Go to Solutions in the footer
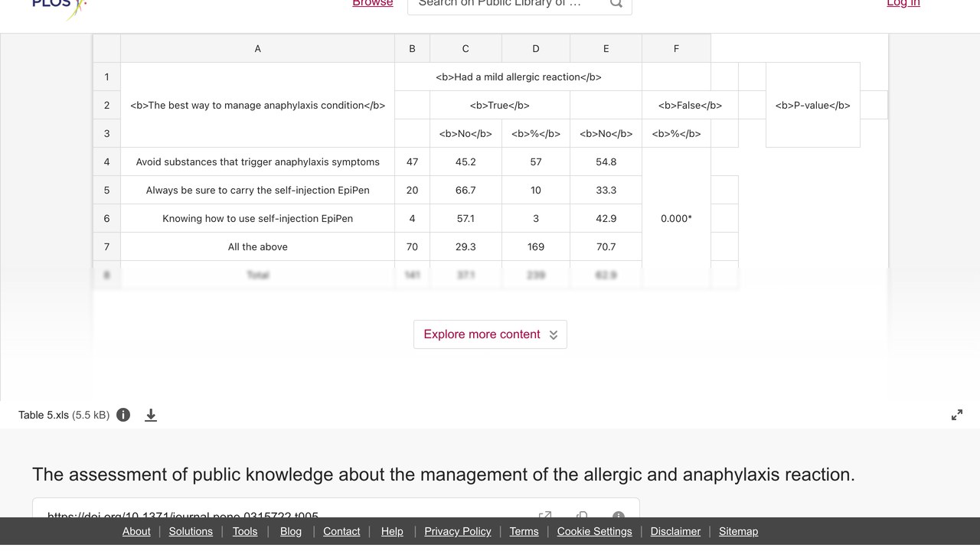 point(191,531)
